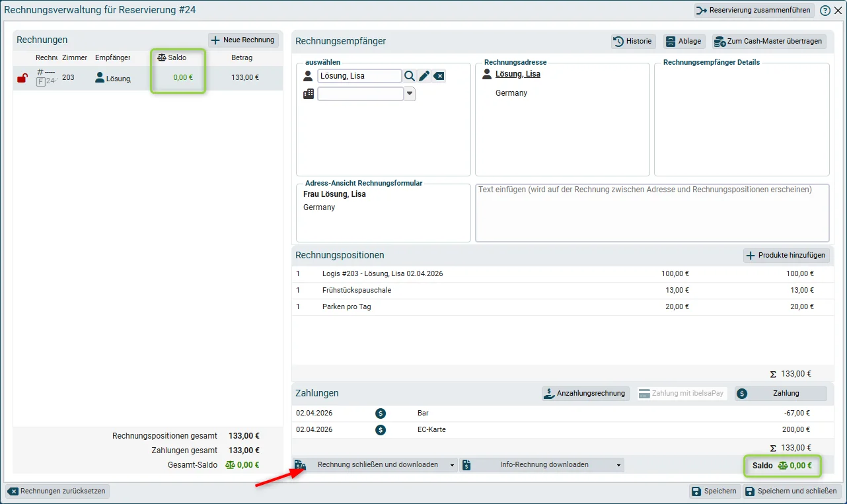Open help with the question mark icon

tap(825, 11)
